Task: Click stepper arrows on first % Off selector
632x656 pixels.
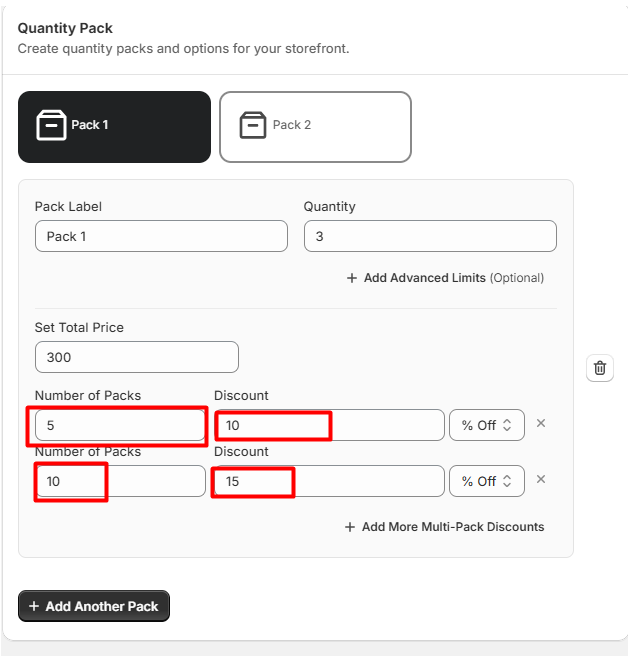Action: [x=507, y=425]
